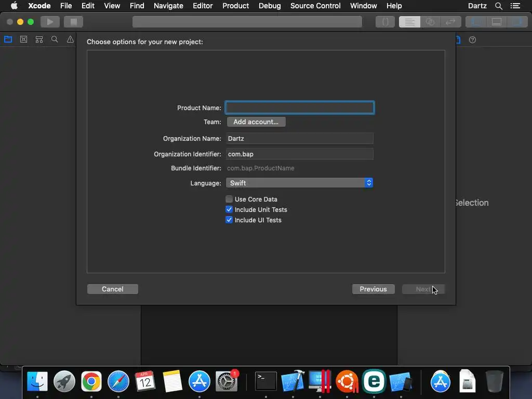Image resolution: width=532 pixels, height=399 pixels.
Task: Select the Assistant editor overlapping-circles button
Action: pos(430,22)
